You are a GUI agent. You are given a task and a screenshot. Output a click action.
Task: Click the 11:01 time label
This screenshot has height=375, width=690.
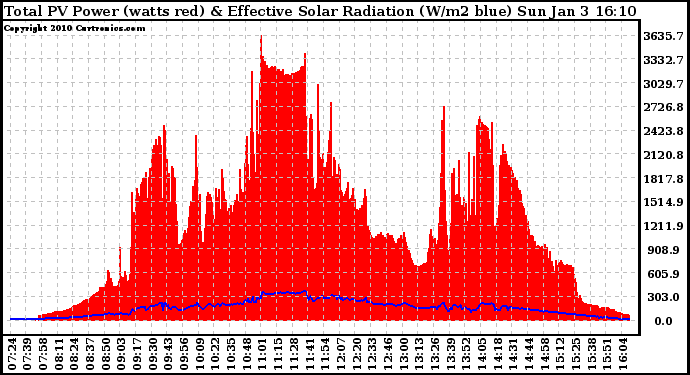click(262, 355)
